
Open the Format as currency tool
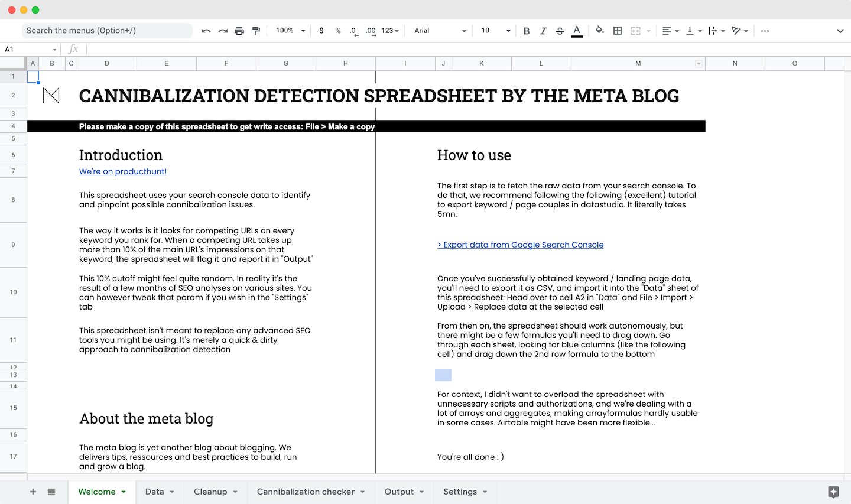[x=321, y=30]
